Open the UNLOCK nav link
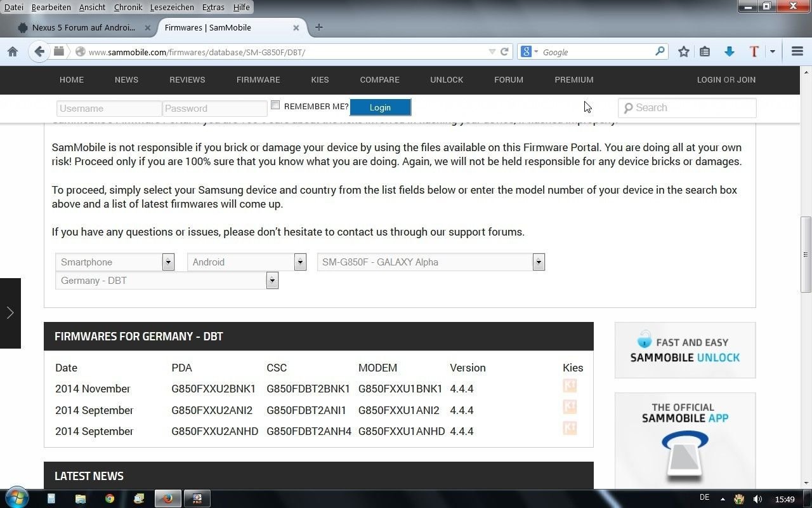This screenshot has height=508, width=812. [x=447, y=79]
